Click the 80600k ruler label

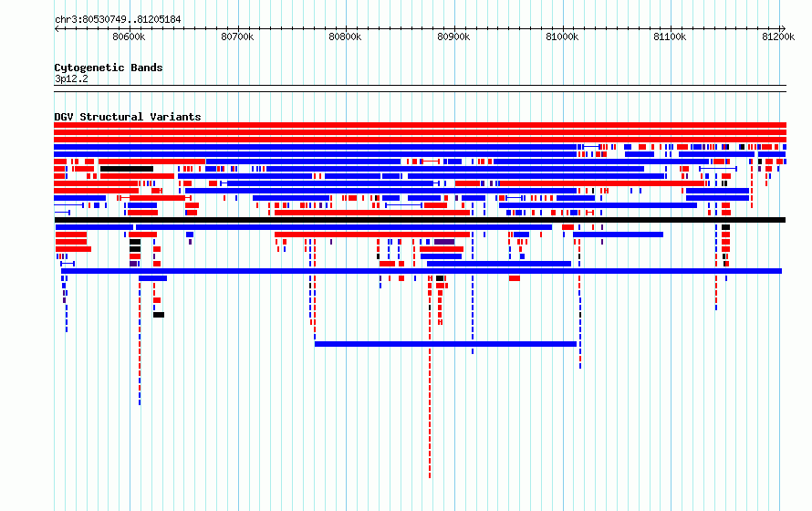pyautogui.click(x=129, y=36)
